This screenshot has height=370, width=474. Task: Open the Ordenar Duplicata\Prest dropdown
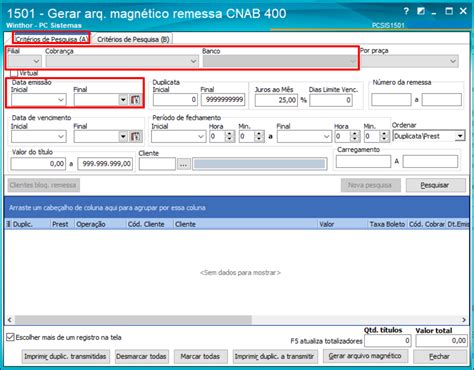click(x=460, y=136)
